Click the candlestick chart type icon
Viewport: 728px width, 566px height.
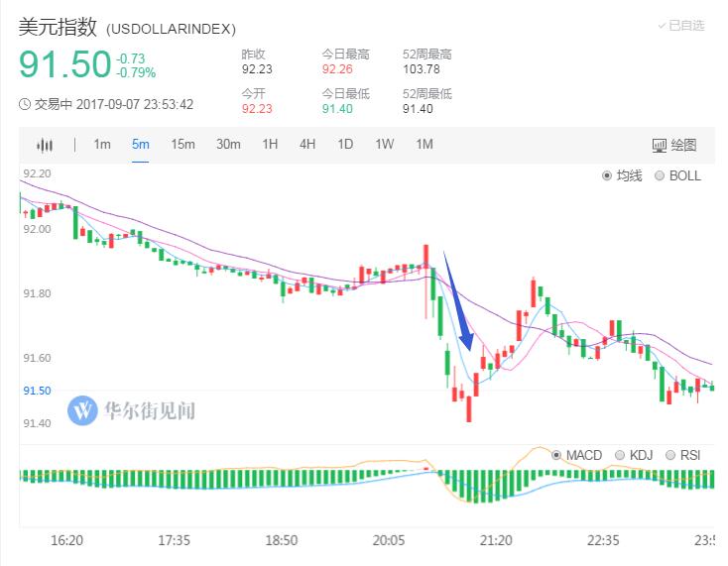(44, 145)
